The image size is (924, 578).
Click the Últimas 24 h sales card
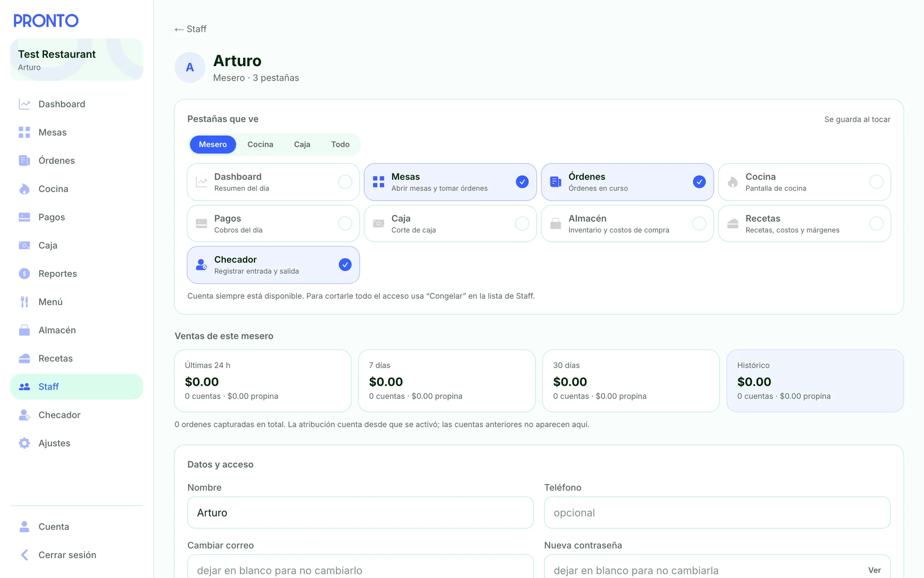click(262, 381)
